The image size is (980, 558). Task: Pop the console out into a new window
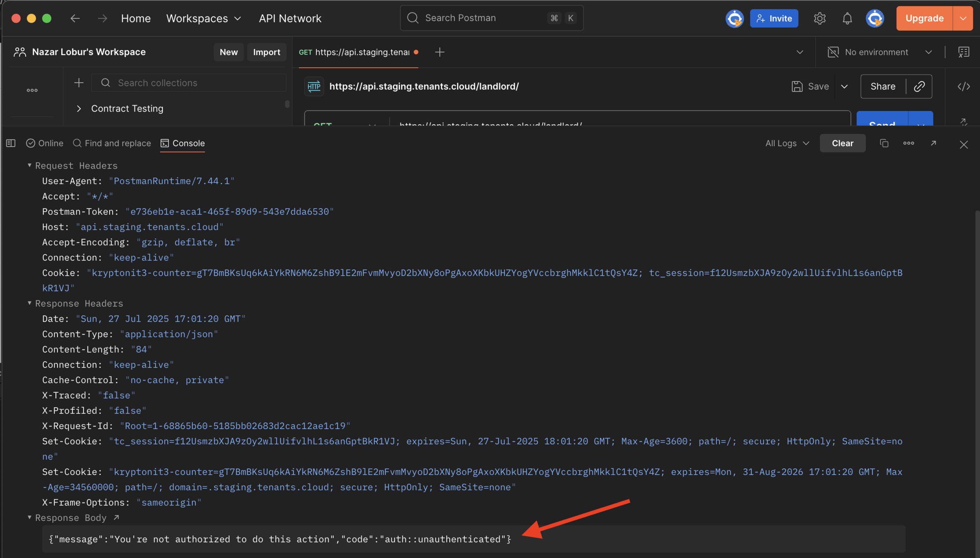(933, 143)
